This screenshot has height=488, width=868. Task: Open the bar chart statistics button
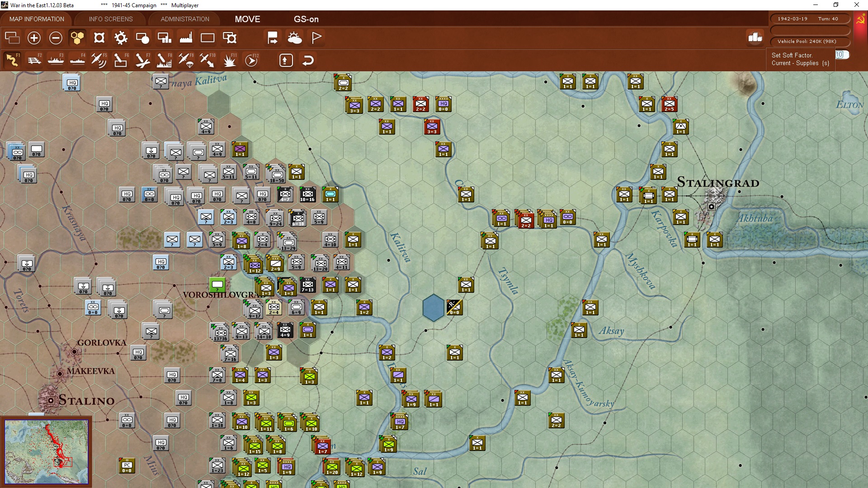tap(755, 38)
